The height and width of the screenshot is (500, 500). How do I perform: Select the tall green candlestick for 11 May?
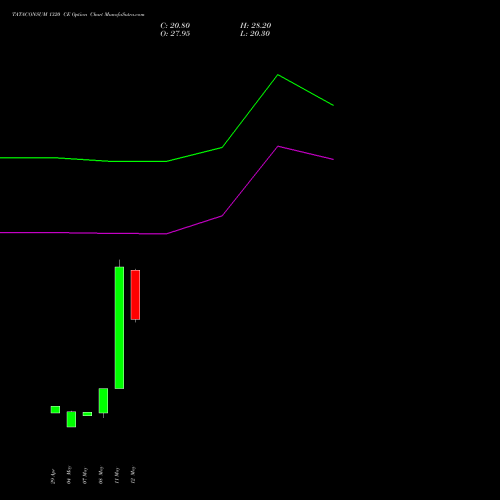click(119, 327)
